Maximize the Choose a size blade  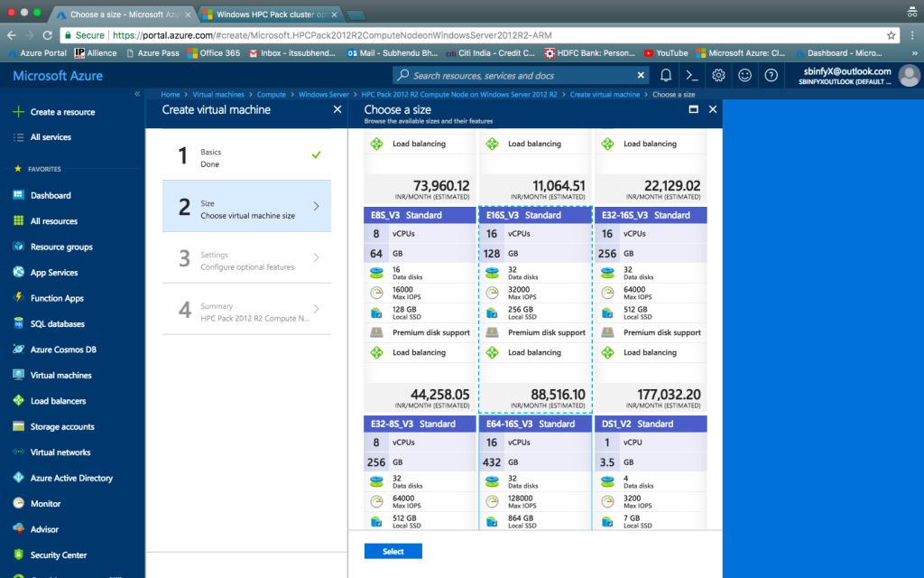[x=694, y=109]
